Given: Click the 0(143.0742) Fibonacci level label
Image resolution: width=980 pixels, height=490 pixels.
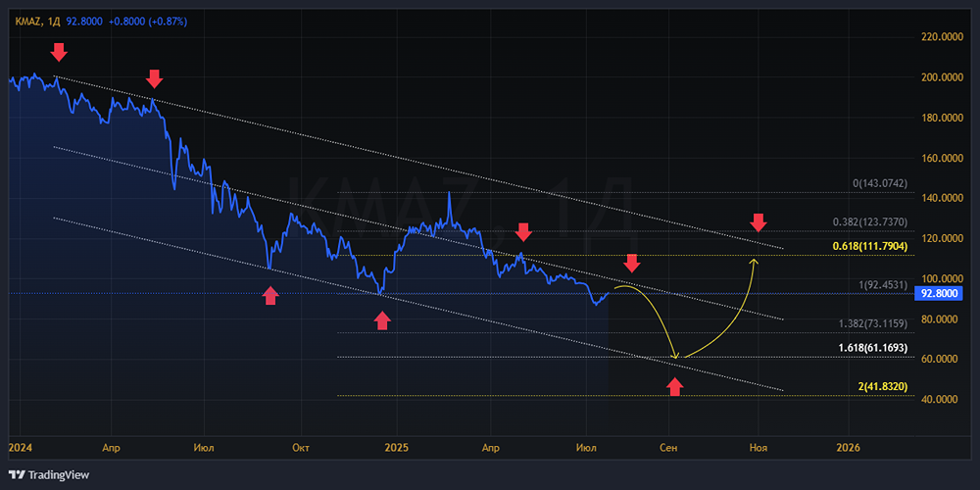Looking at the screenshot, I should pos(880,184).
